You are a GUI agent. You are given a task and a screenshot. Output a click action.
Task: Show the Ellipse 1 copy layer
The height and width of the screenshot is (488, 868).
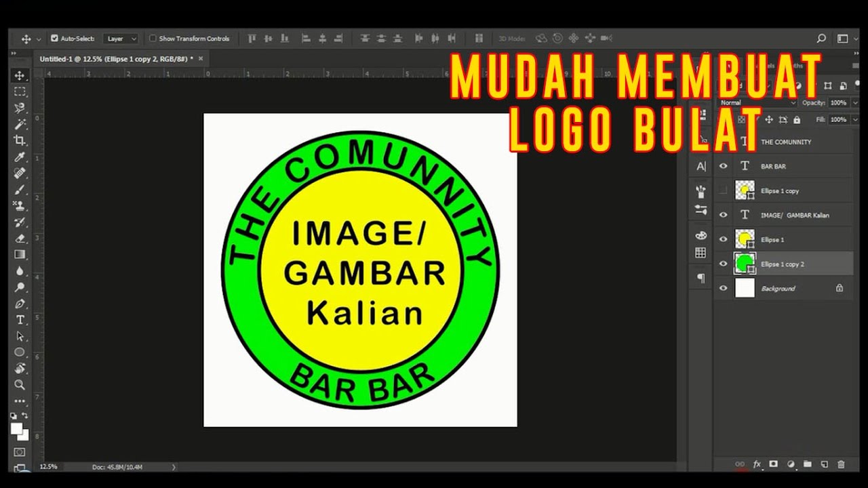[723, 190]
